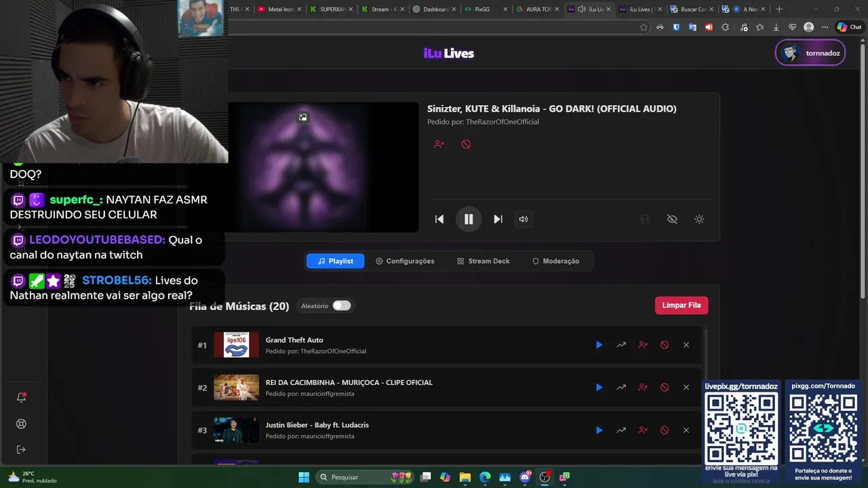Open the volume control speaker icon
The image size is (868, 488).
click(x=523, y=219)
